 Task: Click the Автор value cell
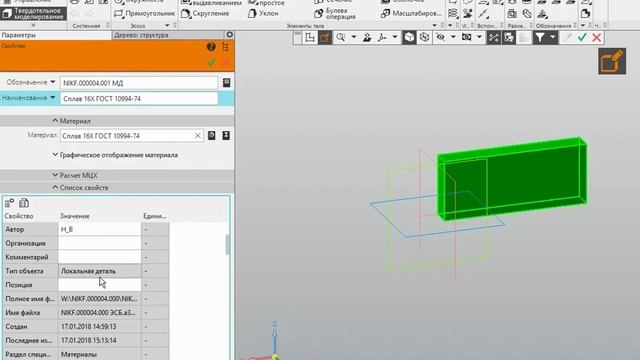pos(100,229)
